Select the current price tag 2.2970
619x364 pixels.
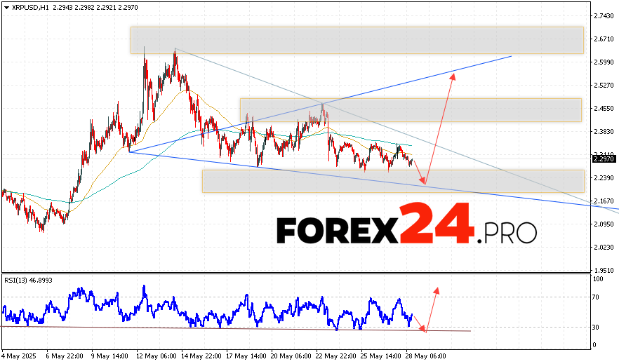pos(604,159)
